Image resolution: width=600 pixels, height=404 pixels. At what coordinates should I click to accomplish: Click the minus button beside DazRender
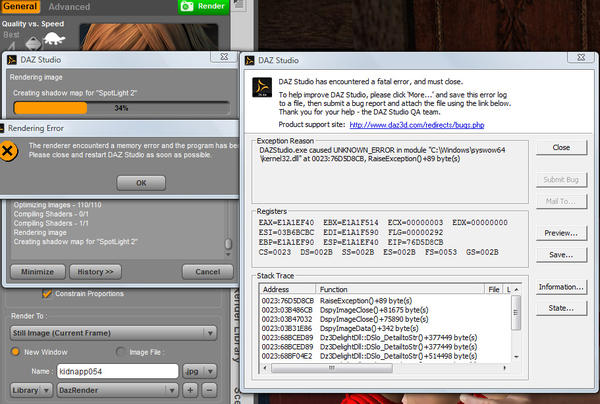[x=209, y=391]
